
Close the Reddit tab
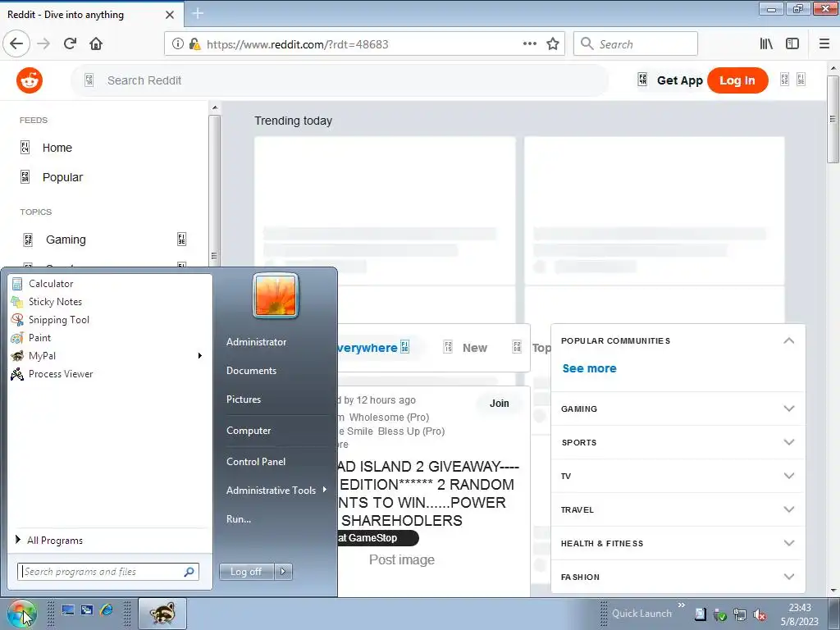point(170,15)
